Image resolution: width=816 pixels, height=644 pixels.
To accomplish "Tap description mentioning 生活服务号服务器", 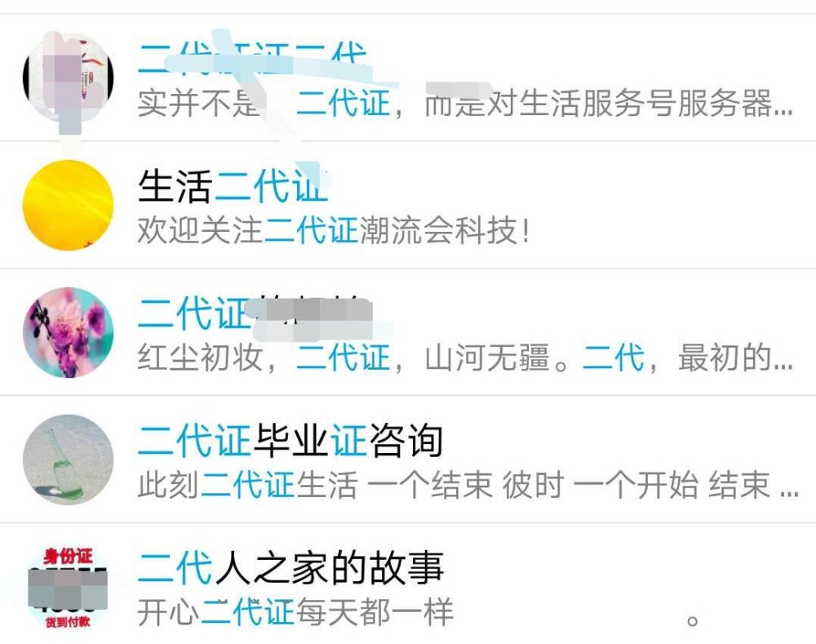I will pos(465,103).
